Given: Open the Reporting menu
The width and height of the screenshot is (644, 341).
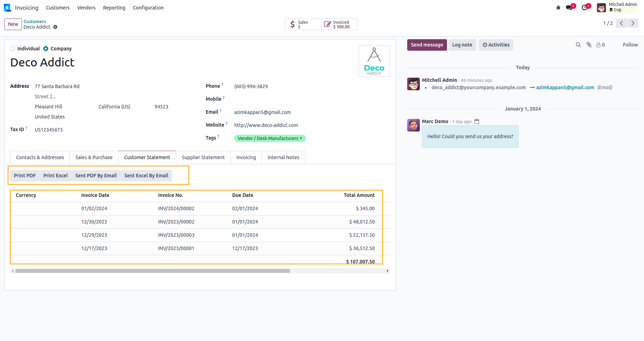Looking at the screenshot, I should click(x=114, y=8).
